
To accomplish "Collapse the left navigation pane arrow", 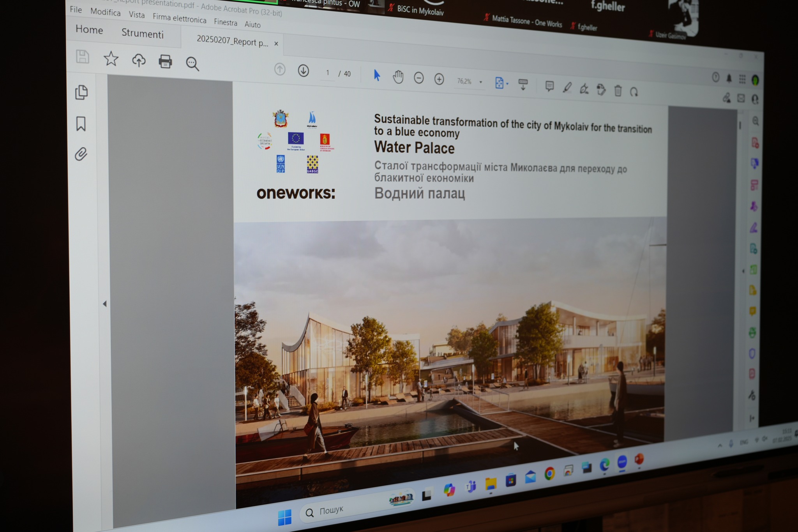I will [x=104, y=304].
